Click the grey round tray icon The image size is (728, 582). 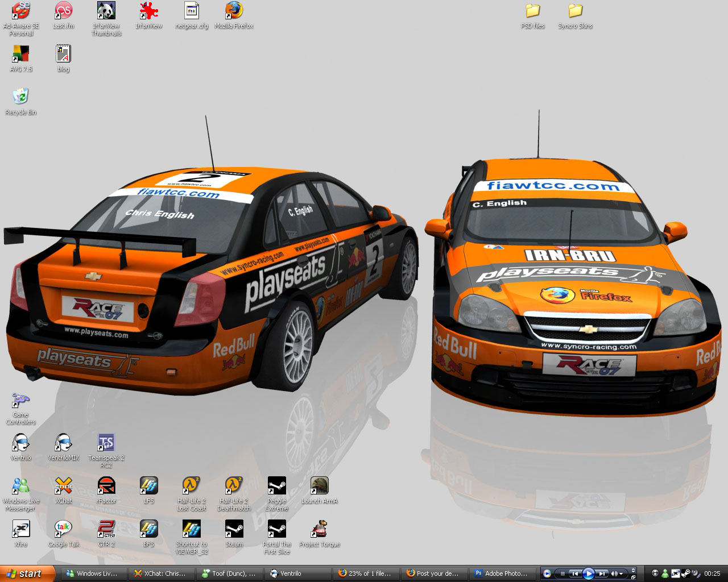(x=655, y=573)
